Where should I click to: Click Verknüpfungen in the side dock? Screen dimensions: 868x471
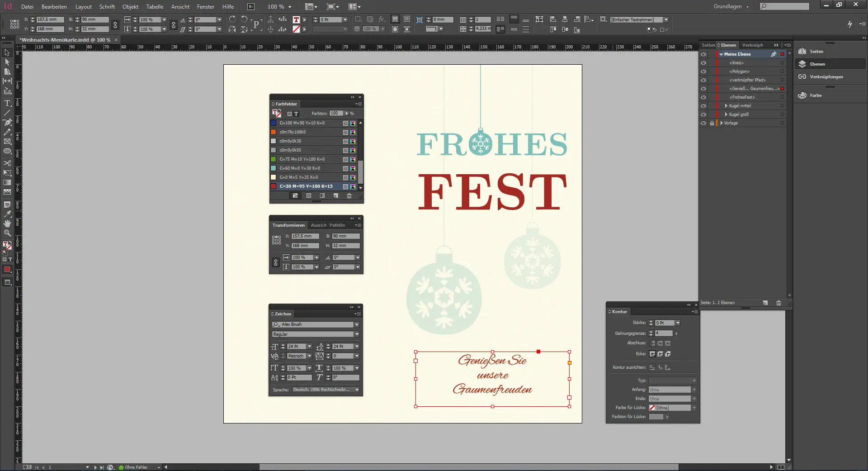(826, 77)
